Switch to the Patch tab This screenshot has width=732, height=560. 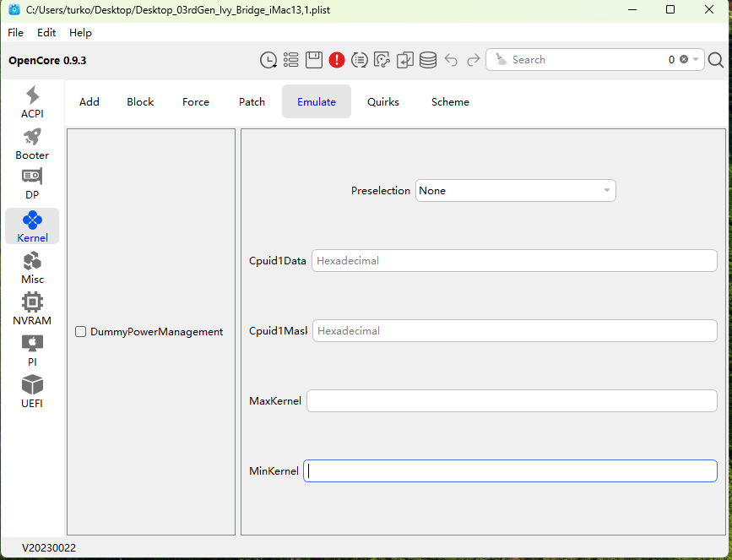click(x=252, y=102)
